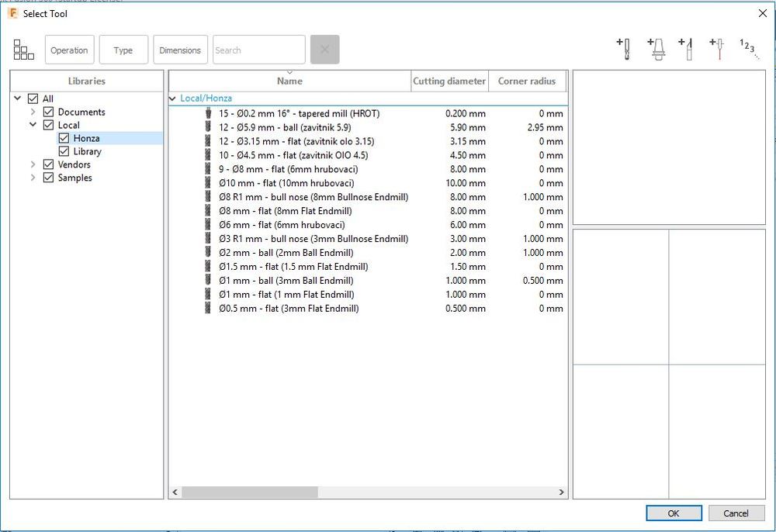Screen dimensions: 776x532
Task: Click the new mill tool icon
Action: (x=624, y=50)
